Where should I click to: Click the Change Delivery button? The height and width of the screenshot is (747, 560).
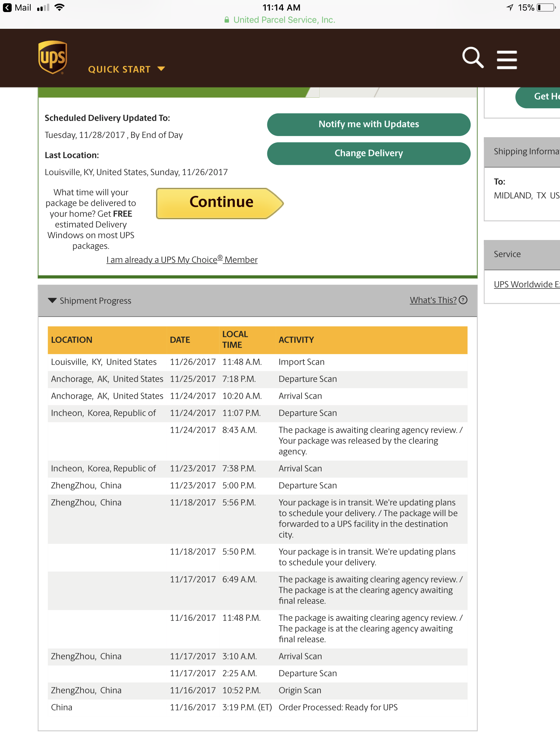coord(369,153)
